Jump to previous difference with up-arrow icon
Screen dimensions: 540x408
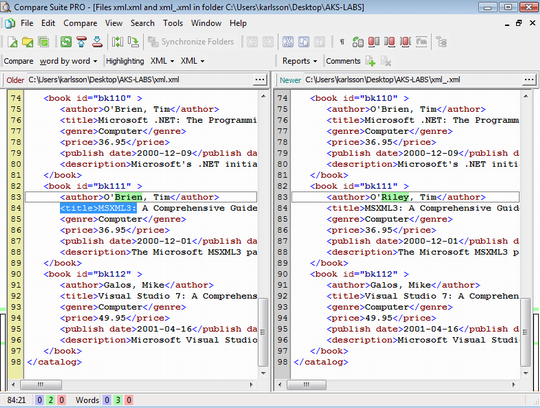coord(82,42)
